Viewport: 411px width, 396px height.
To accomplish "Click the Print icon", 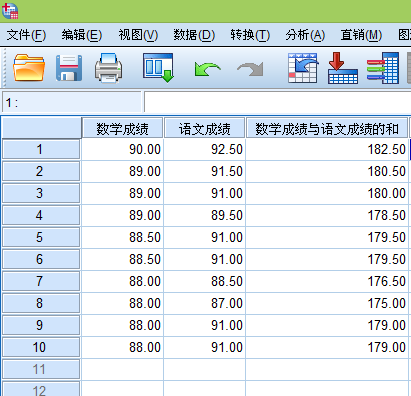I will [108, 68].
